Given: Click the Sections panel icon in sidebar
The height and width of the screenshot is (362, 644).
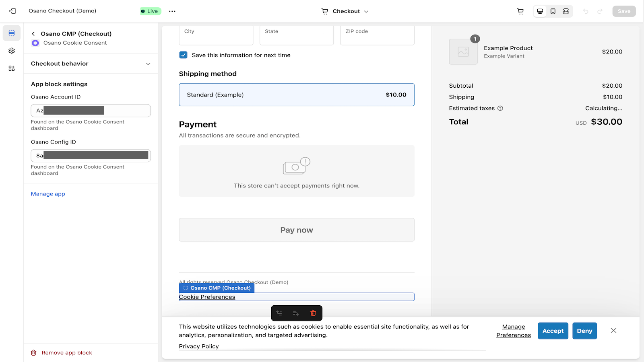Looking at the screenshot, I should [12, 33].
